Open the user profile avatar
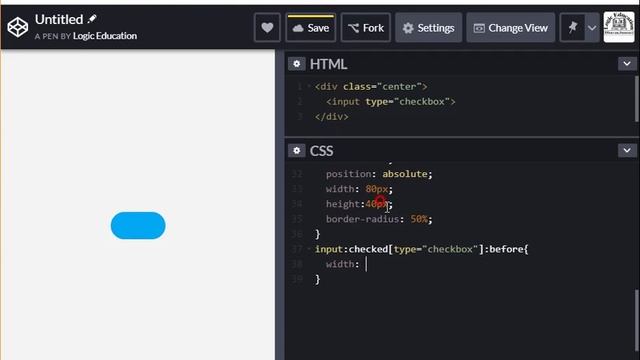The image size is (640, 360). pyautogui.click(x=619, y=27)
